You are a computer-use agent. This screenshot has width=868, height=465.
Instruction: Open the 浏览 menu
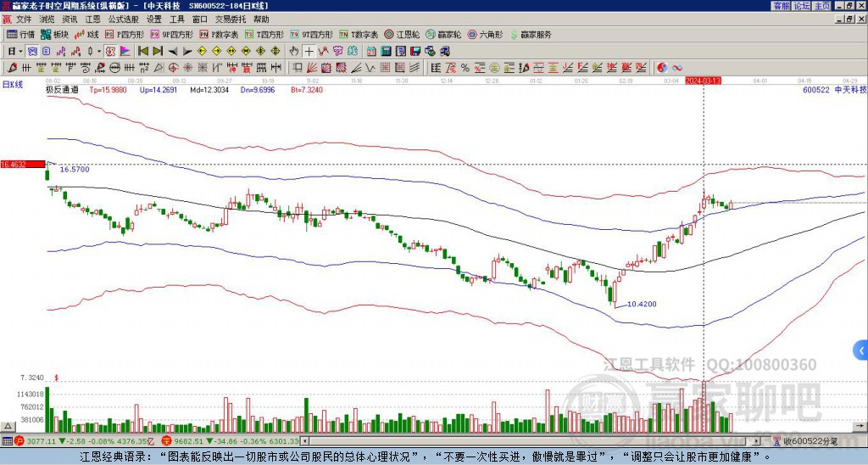[x=47, y=20]
